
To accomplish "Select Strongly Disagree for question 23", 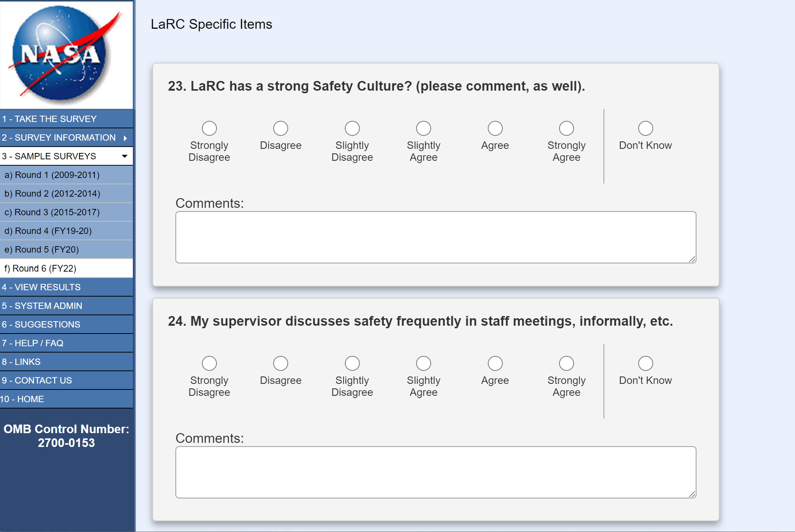I will pos(209,128).
